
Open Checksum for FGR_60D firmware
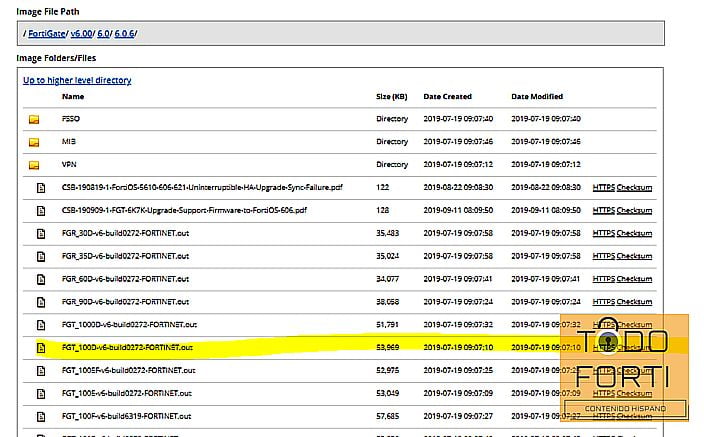coord(634,279)
